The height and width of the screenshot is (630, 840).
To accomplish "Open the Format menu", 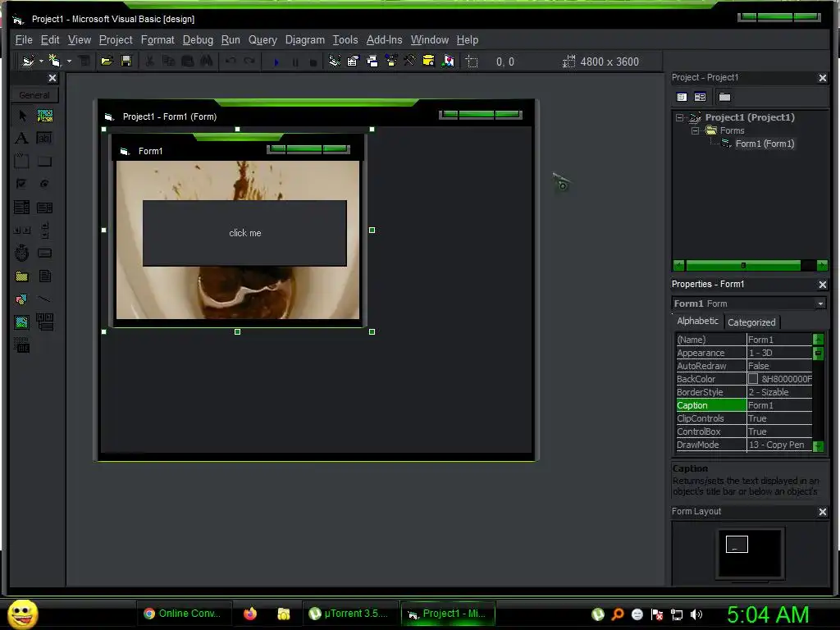I will pos(157,39).
